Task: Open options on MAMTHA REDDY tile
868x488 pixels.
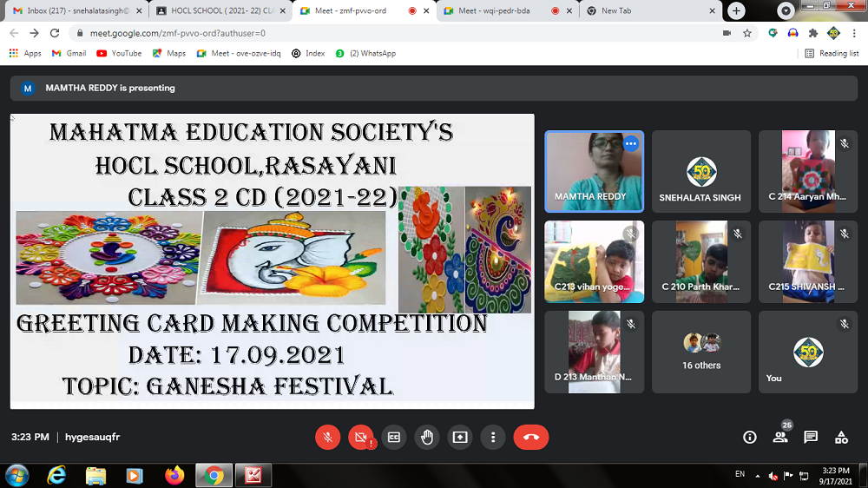Action: pyautogui.click(x=631, y=144)
